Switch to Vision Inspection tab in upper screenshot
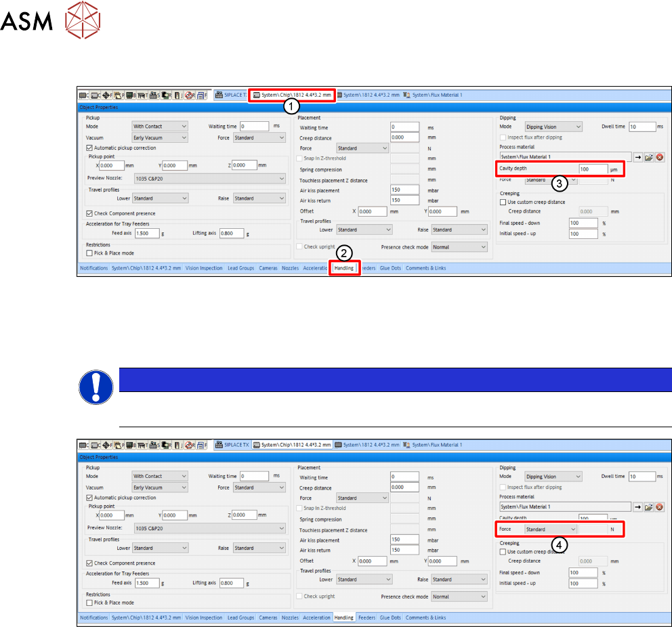The width and height of the screenshot is (672, 627). 204,268
